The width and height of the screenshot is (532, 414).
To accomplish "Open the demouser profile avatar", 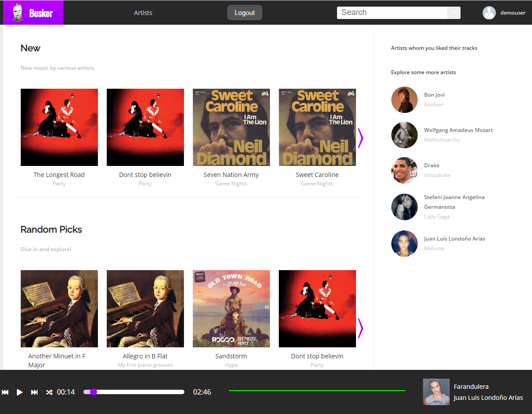I will coord(489,13).
